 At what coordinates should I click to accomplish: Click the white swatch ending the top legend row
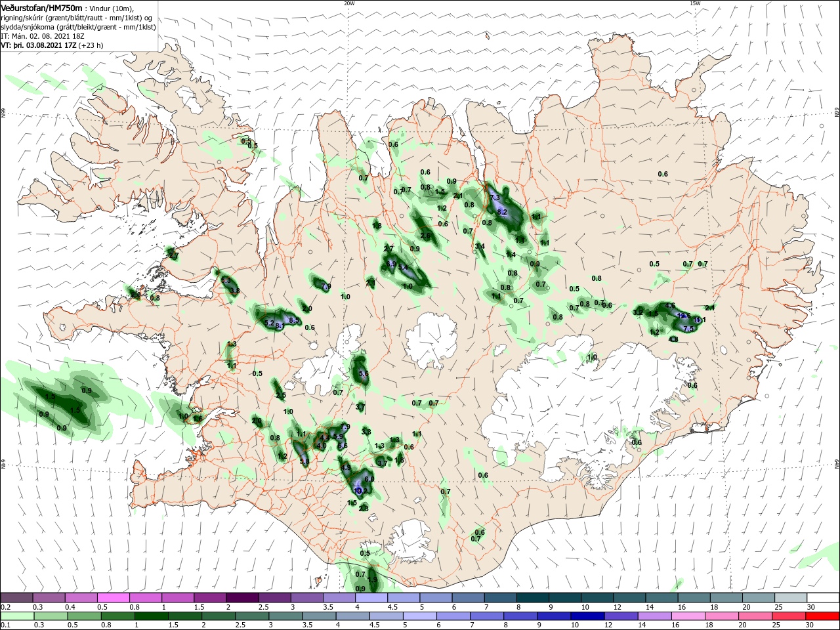point(823,598)
